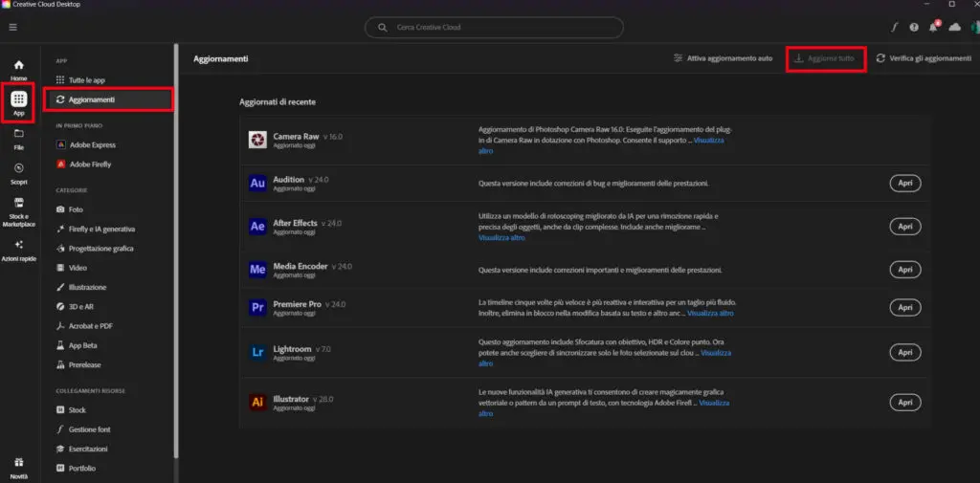The image size is (980, 483).
Task: Click Aggiorna tutto button
Action: (x=826, y=58)
